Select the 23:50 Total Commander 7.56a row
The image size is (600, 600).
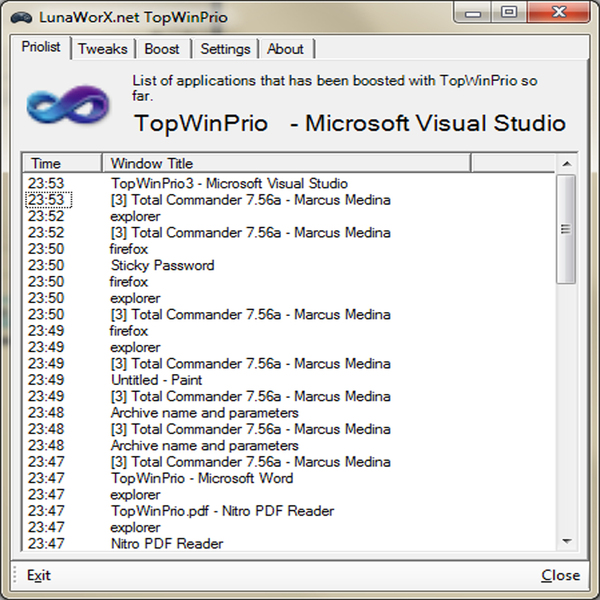[289, 315]
